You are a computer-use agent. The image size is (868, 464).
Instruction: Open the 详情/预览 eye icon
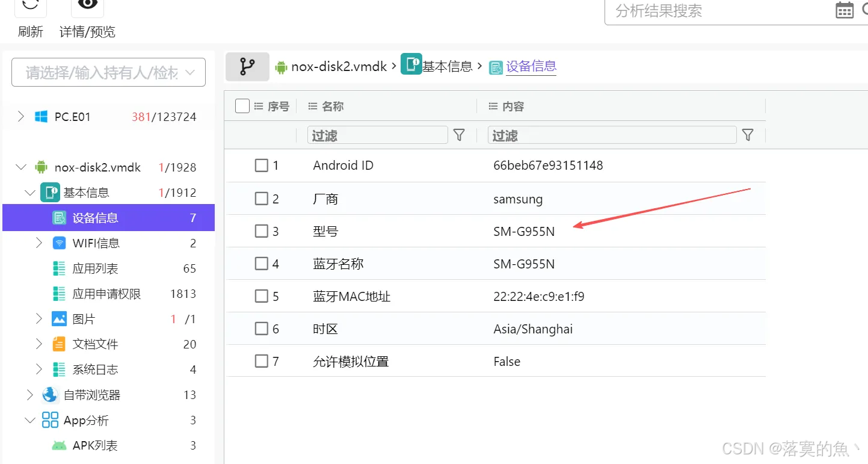click(87, 6)
